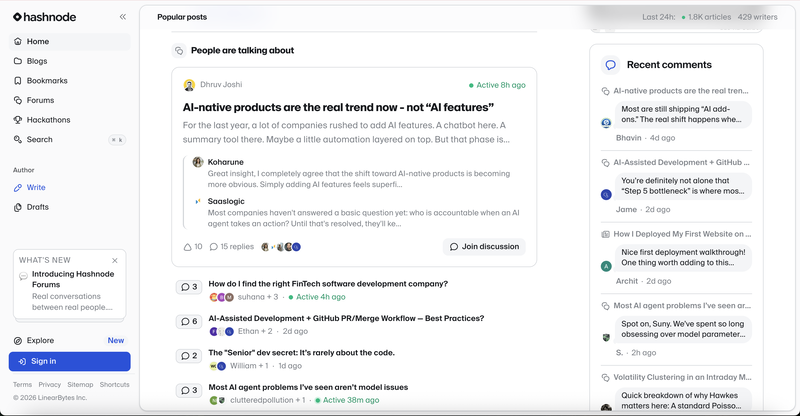
Task: Click the Search magnifier icon
Action: (x=18, y=139)
